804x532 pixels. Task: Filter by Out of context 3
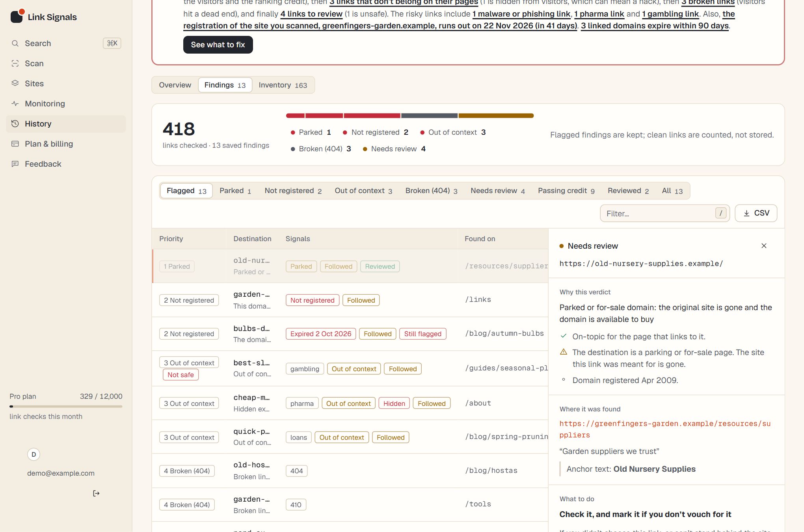point(363,191)
